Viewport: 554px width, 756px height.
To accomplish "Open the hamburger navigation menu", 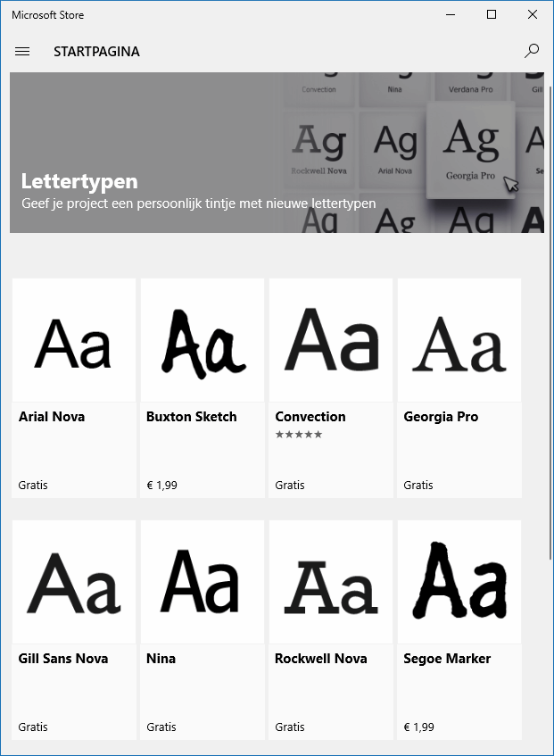I will (22, 51).
